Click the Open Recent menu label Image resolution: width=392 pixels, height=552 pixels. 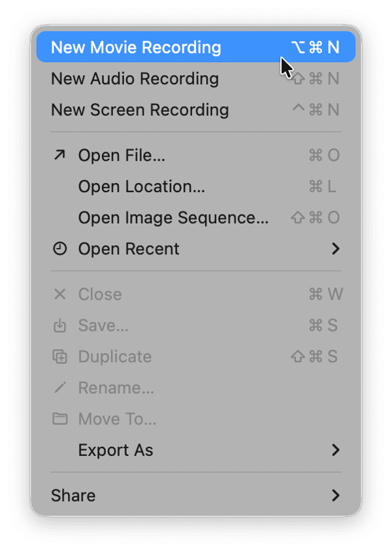[129, 249]
